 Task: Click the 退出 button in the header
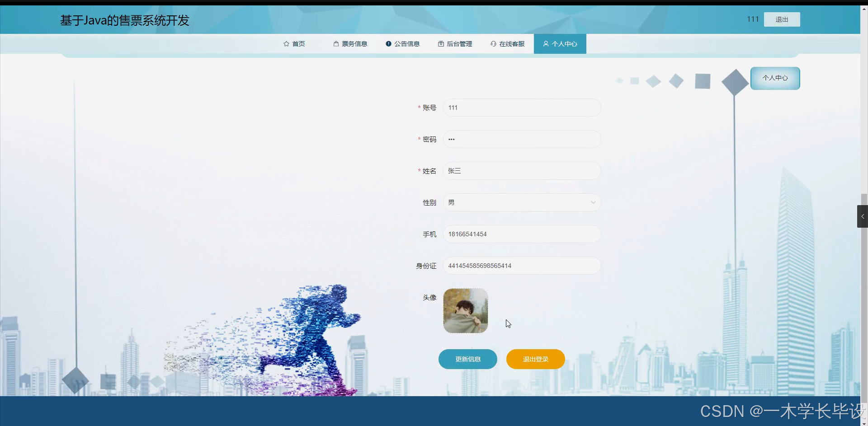point(782,19)
